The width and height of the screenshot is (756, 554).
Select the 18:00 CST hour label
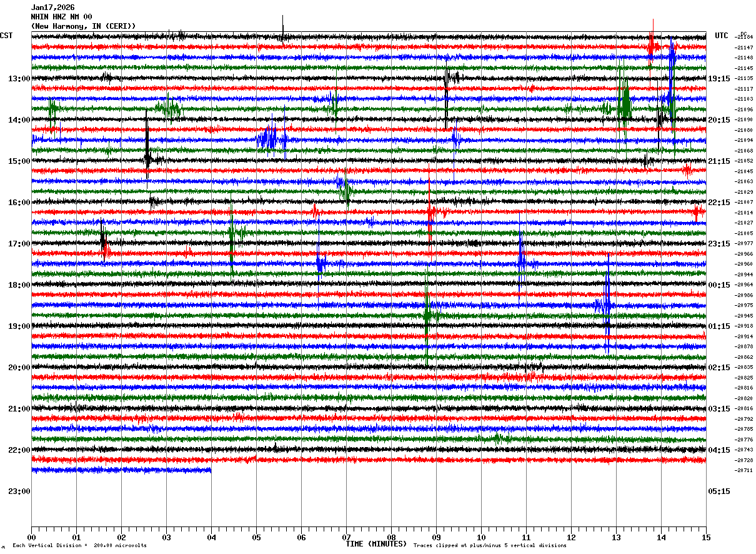coord(19,285)
